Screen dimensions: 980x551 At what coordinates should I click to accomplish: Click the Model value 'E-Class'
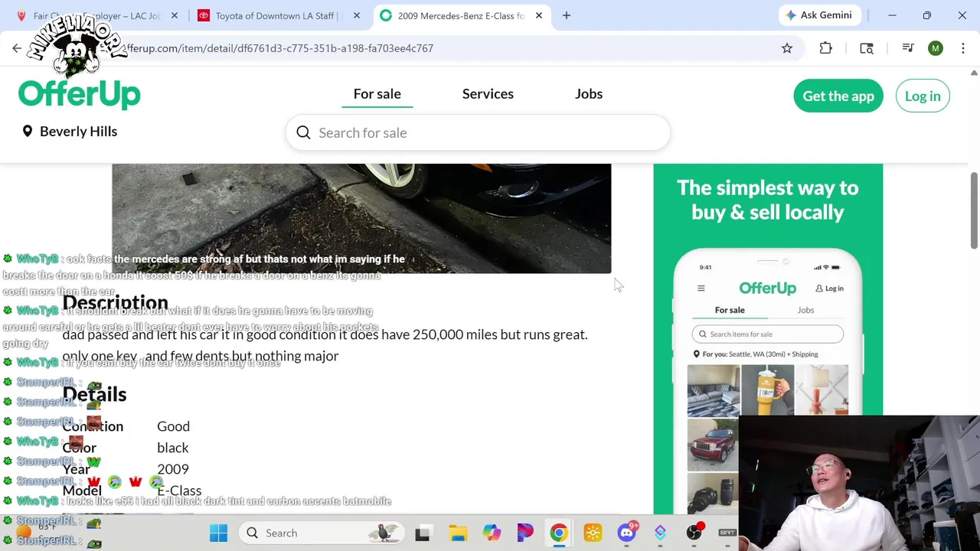click(x=179, y=491)
